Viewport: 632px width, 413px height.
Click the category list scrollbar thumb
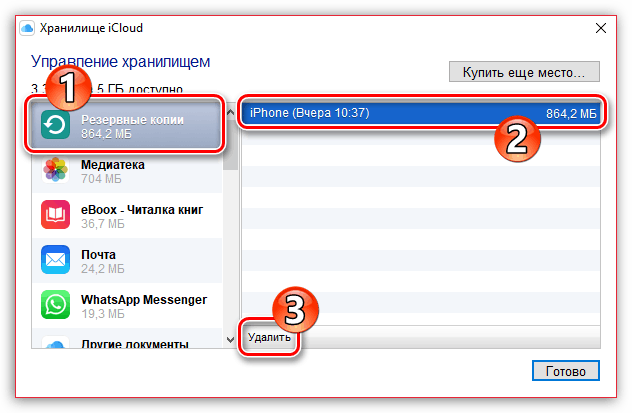[x=231, y=145]
